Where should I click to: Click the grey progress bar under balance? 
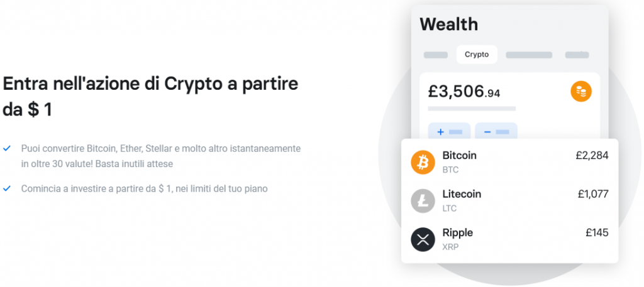pos(472,109)
